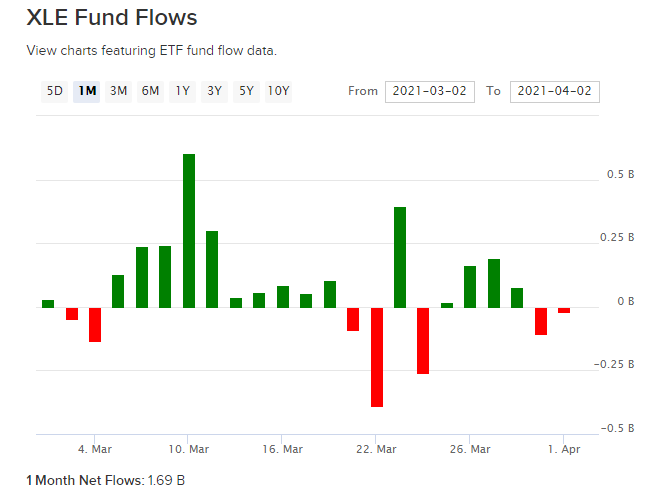
Task: Click the last small red bar at 1. Apr
Action: (564, 310)
